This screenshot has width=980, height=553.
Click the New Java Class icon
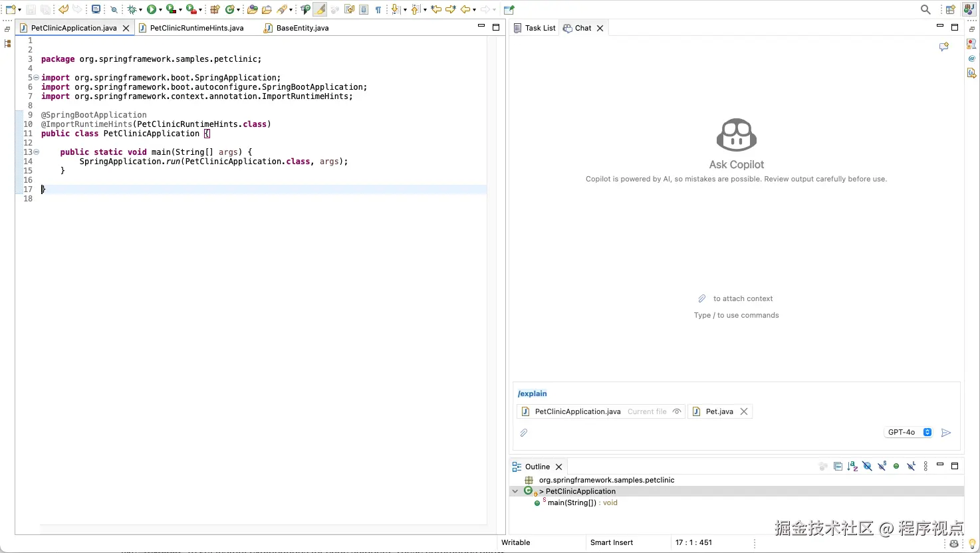tap(229, 9)
